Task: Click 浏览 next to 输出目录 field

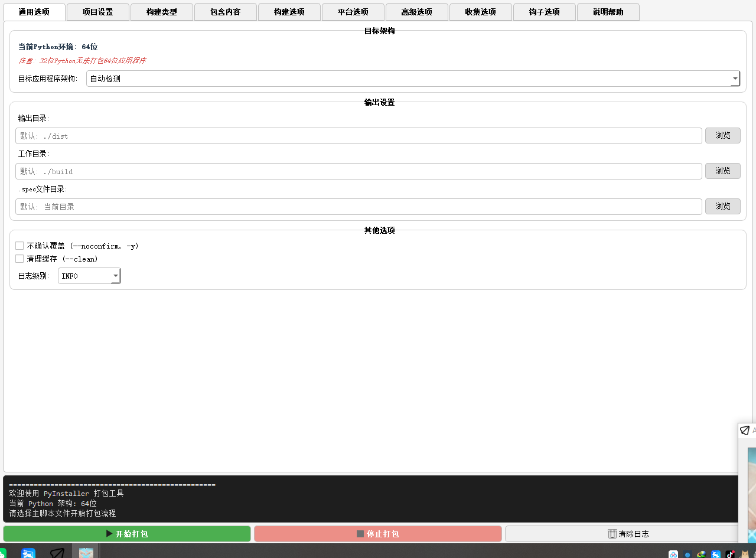Action: tap(722, 136)
